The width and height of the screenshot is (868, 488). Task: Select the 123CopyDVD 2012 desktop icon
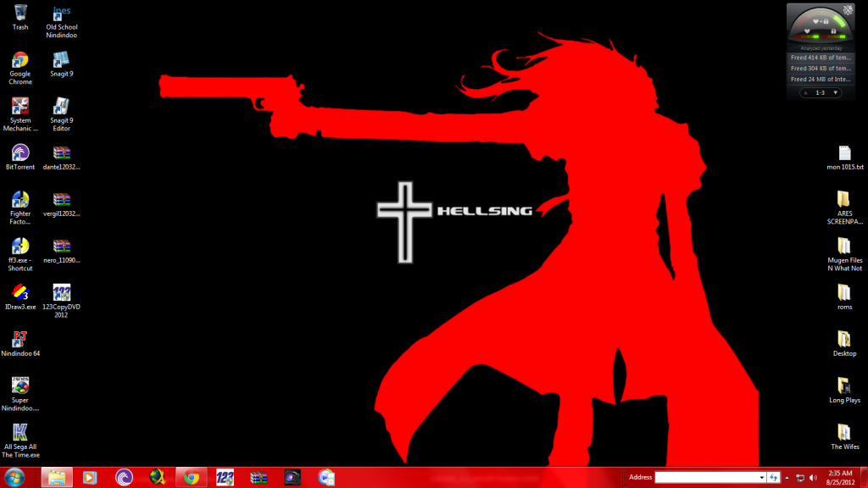coord(61,301)
